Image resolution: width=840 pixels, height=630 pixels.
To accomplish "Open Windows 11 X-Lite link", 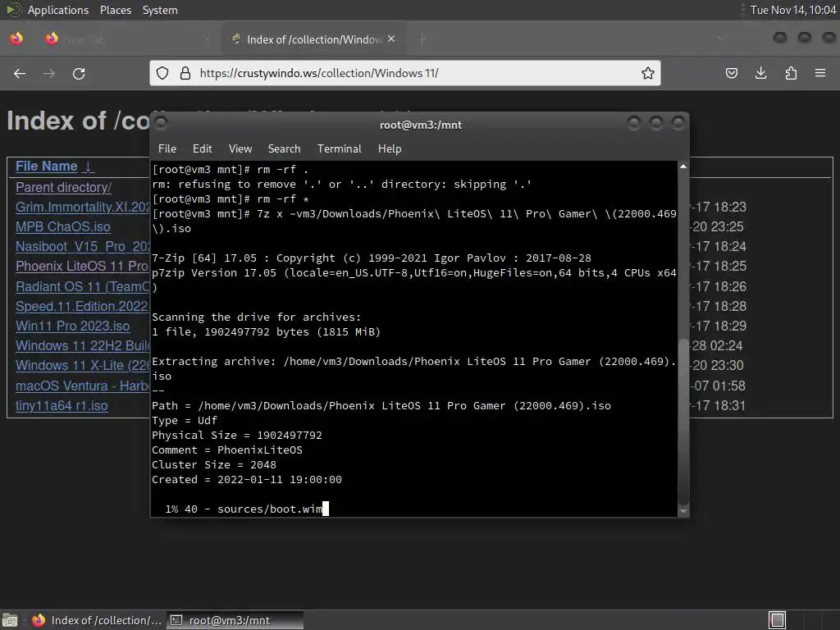I will pyautogui.click(x=83, y=365).
